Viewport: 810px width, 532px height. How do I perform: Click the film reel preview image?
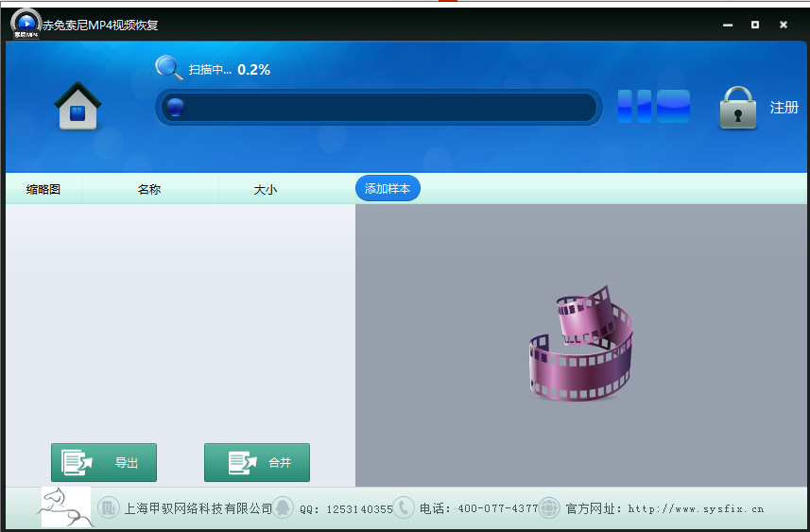(581, 343)
